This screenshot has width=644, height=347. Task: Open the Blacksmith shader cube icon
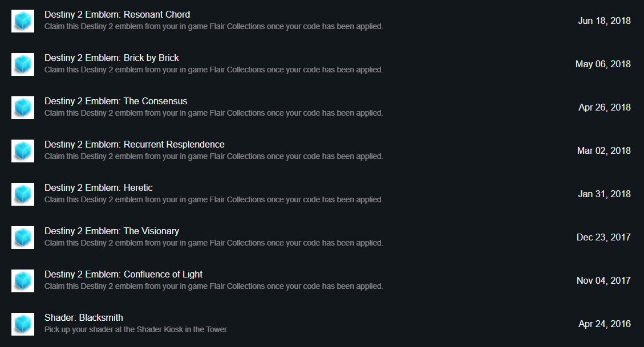tap(23, 324)
